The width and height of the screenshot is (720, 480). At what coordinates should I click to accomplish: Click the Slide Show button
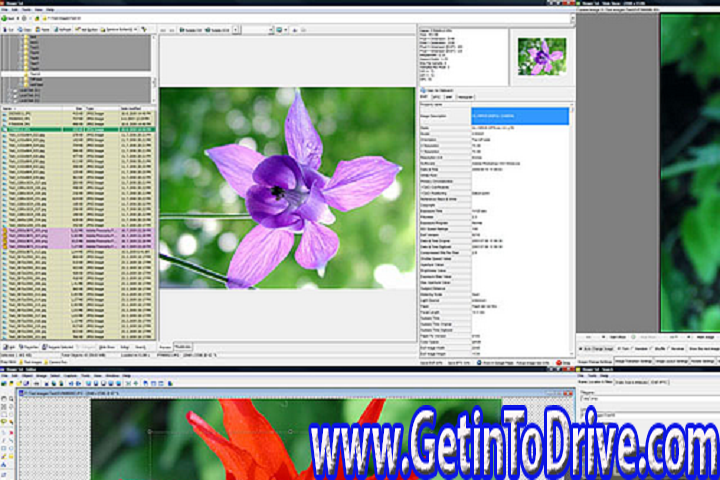coord(107,347)
